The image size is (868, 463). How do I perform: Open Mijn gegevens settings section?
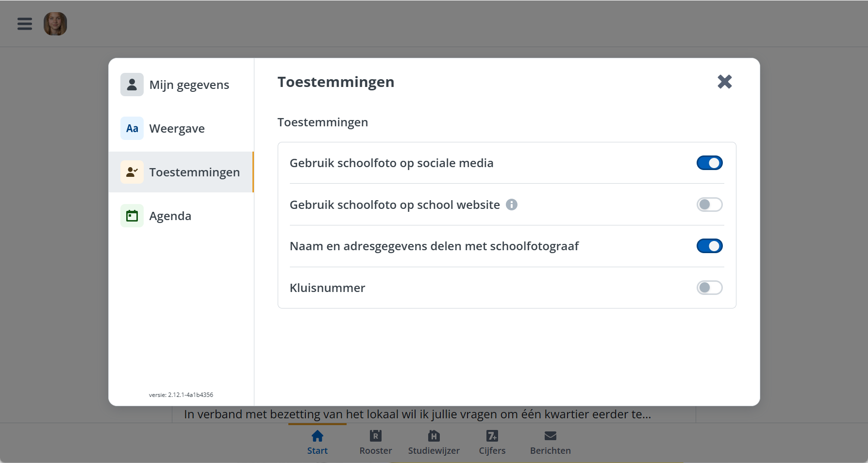click(189, 85)
